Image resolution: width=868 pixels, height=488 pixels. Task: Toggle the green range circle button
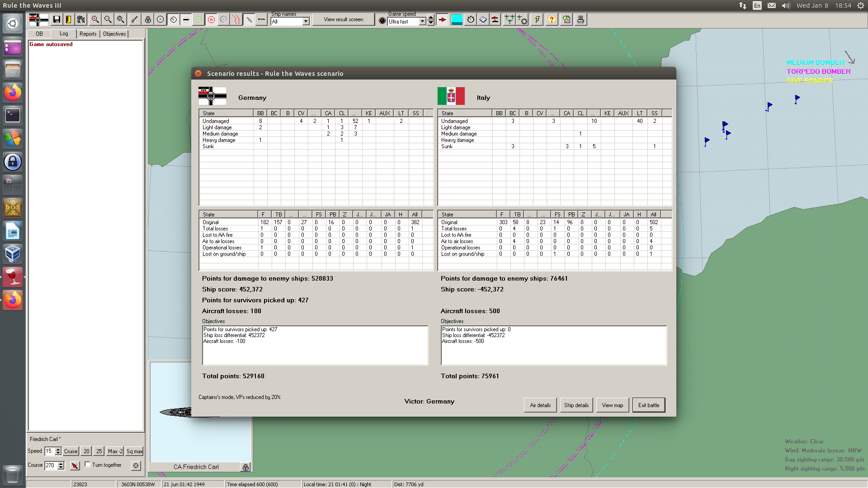198,19
